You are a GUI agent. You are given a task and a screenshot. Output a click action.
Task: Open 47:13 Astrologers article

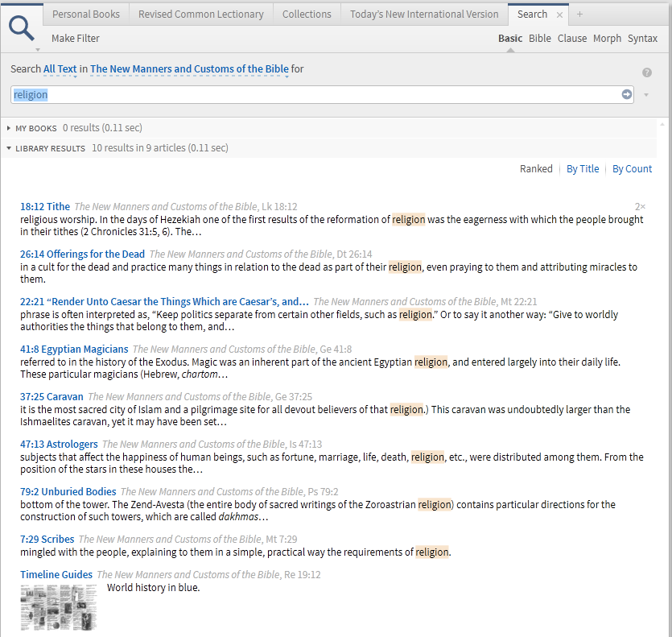click(x=59, y=445)
